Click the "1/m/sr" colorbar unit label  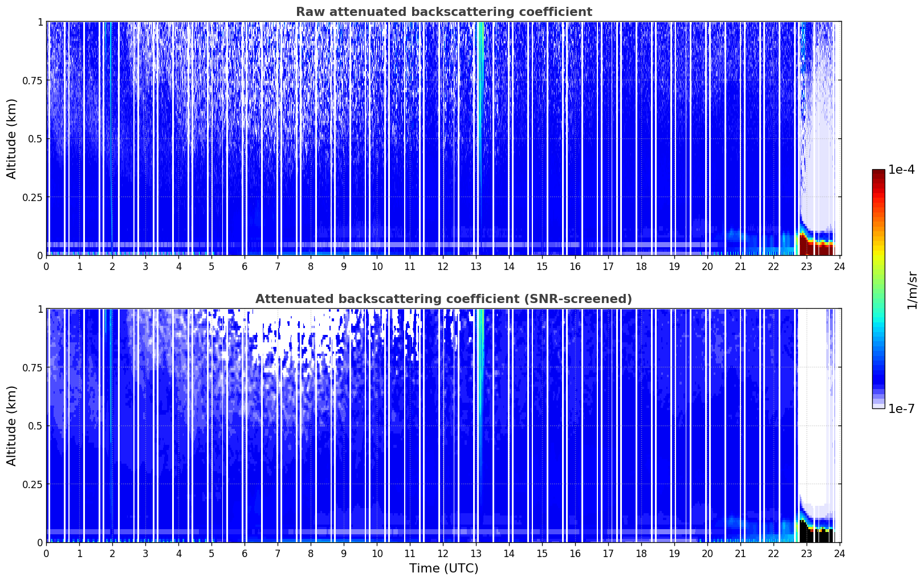coord(912,290)
